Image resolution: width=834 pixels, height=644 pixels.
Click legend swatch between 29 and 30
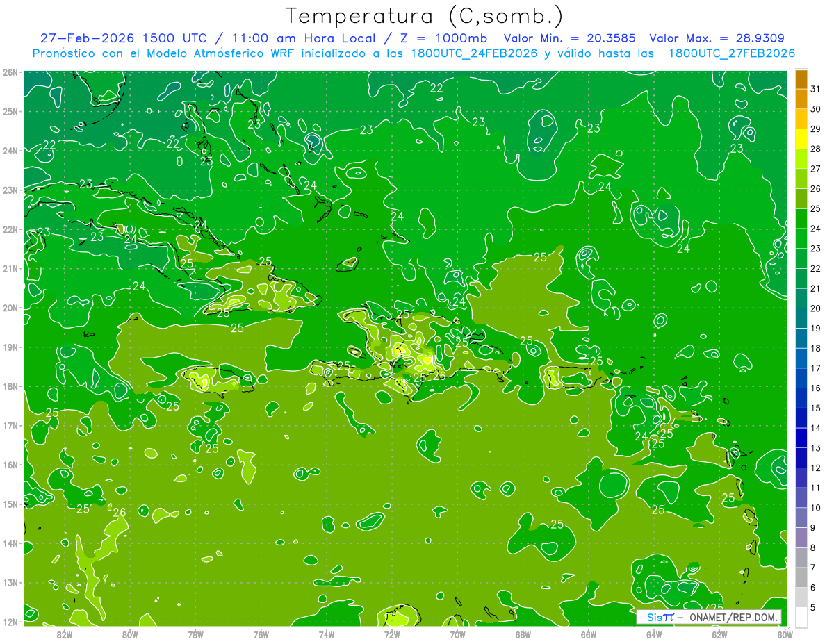[x=801, y=119]
